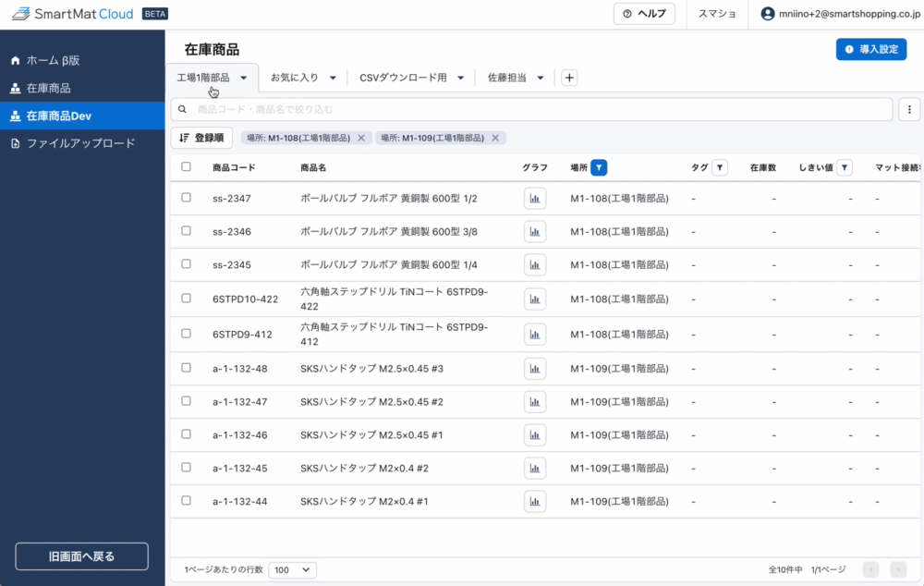The height and width of the screenshot is (586, 924).
Task: Check the row for 6STPD9-412
Action: pyautogui.click(x=187, y=334)
